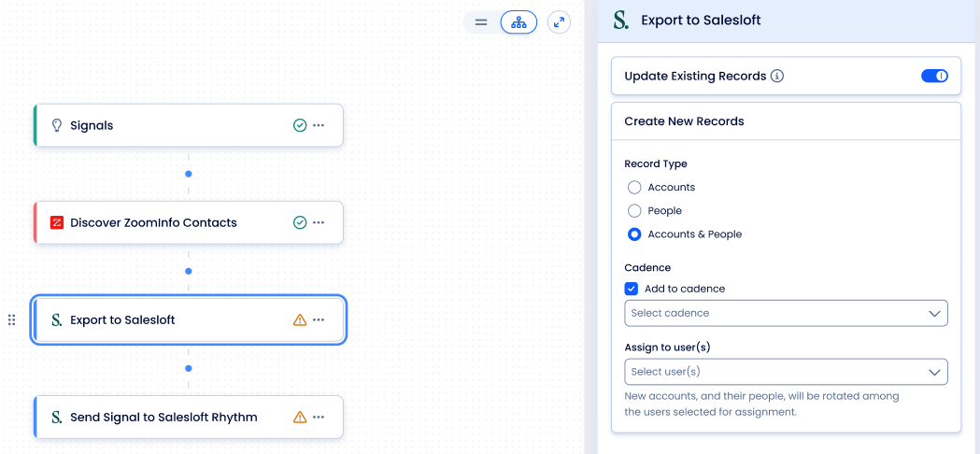Click warning triangle on Send Signal to Salesloft Rhythm

point(299,417)
